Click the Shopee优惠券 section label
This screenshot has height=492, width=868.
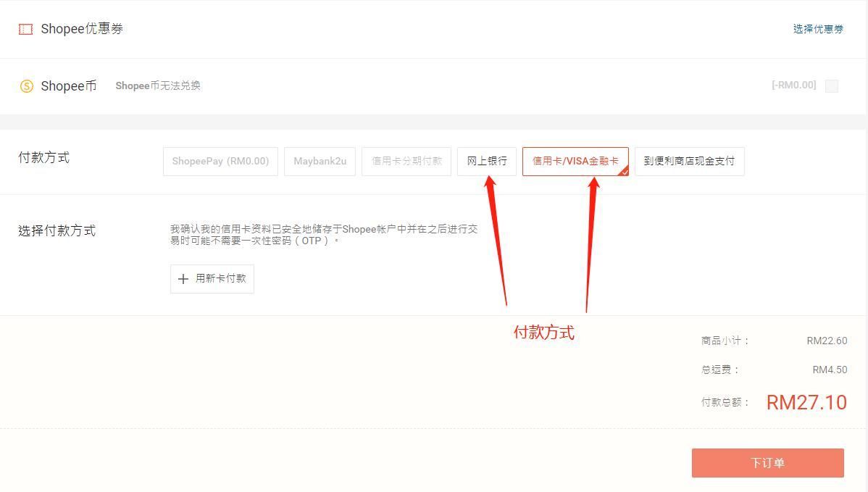82,29
